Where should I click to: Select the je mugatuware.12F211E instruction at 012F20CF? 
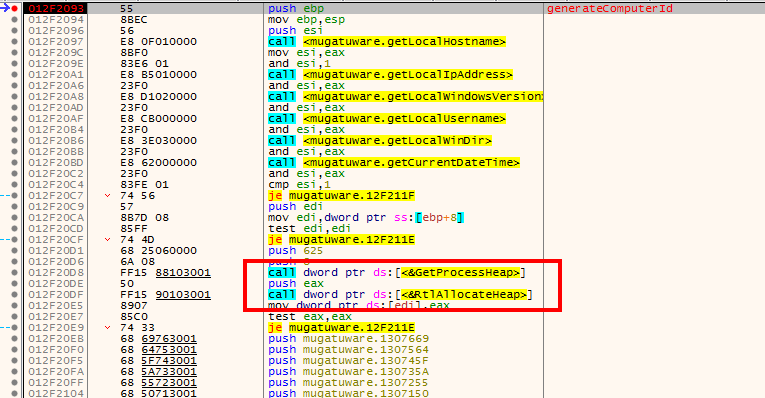click(342, 239)
